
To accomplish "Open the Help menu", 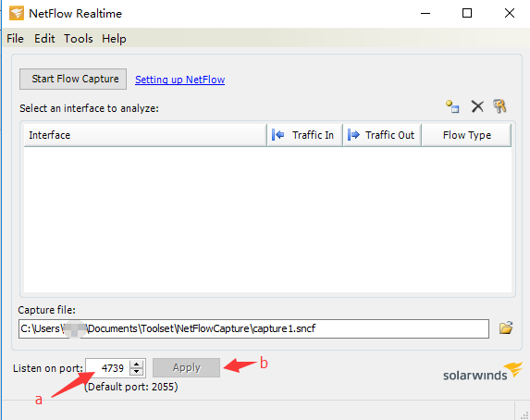I will 114,39.
